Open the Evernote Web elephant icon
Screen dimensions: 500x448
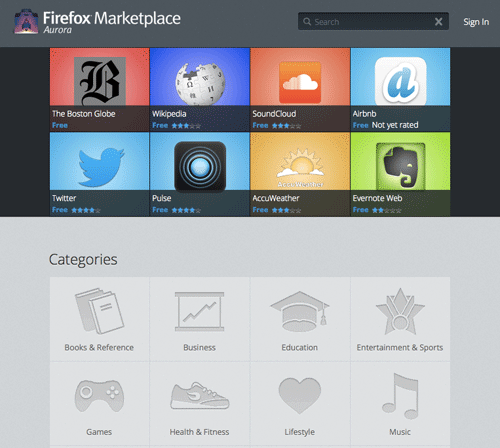400,166
